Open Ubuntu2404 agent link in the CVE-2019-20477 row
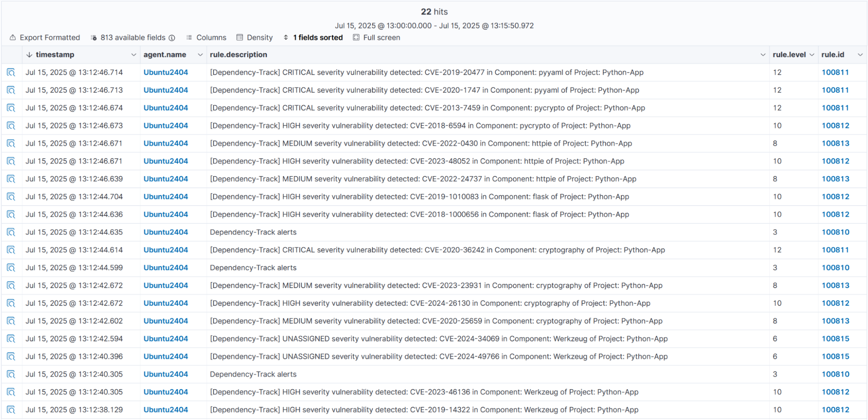 (x=166, y=72)
